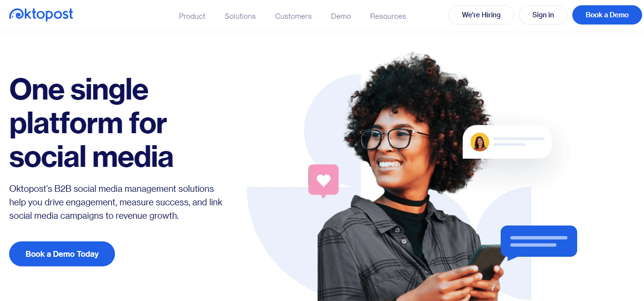The width and height of the screenshot is (644, 301).
Task: Click the smartphone in the woman's hands
Action: [x=486, y=263]
